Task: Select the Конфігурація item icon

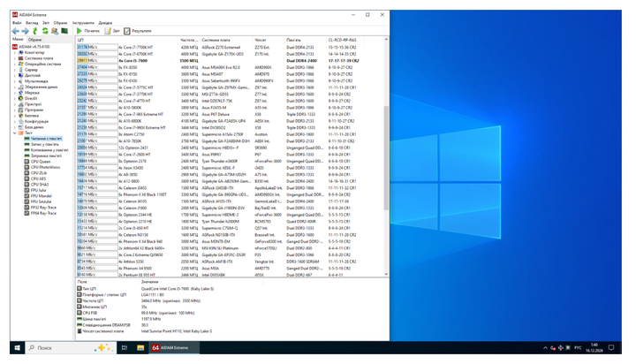Action: [20, 121]
